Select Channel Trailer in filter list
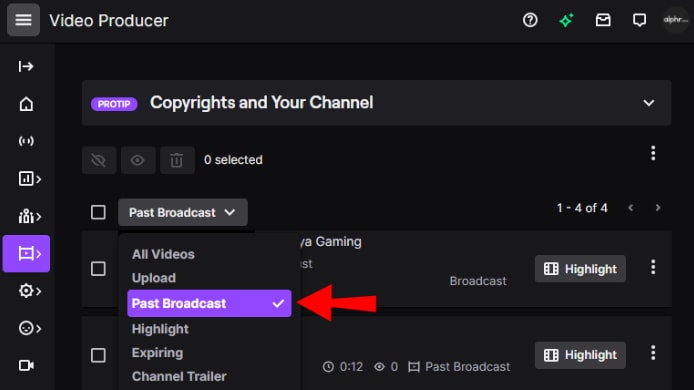The height and width of the screenshot is (390, 694). coord(179,376)
